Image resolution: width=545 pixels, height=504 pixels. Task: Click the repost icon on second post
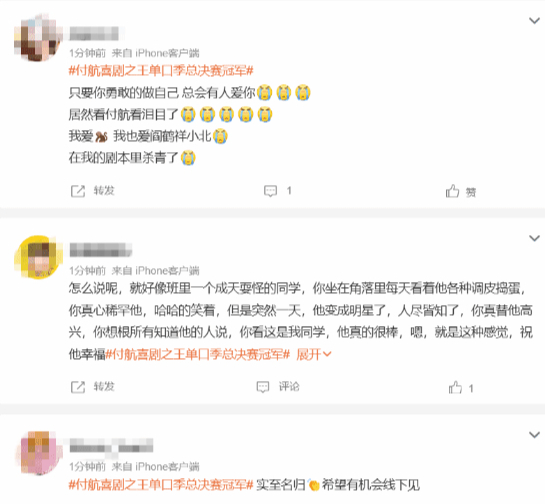(x=78, y=387)
